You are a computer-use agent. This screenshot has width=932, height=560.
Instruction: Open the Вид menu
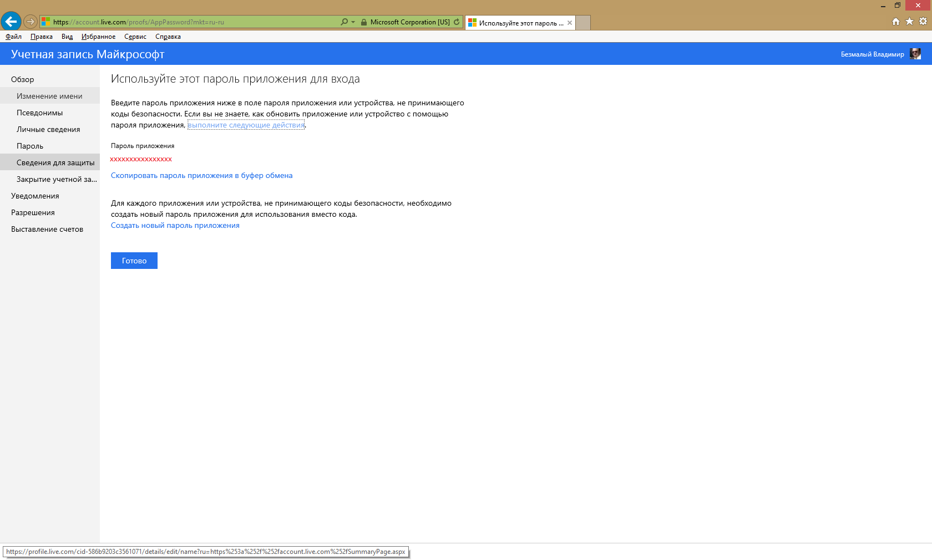[x=67, y=37]
